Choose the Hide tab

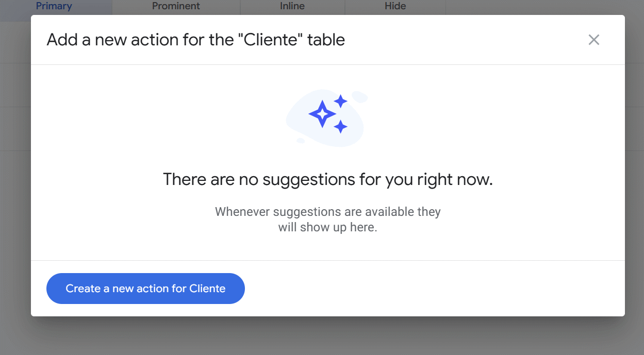395,6
